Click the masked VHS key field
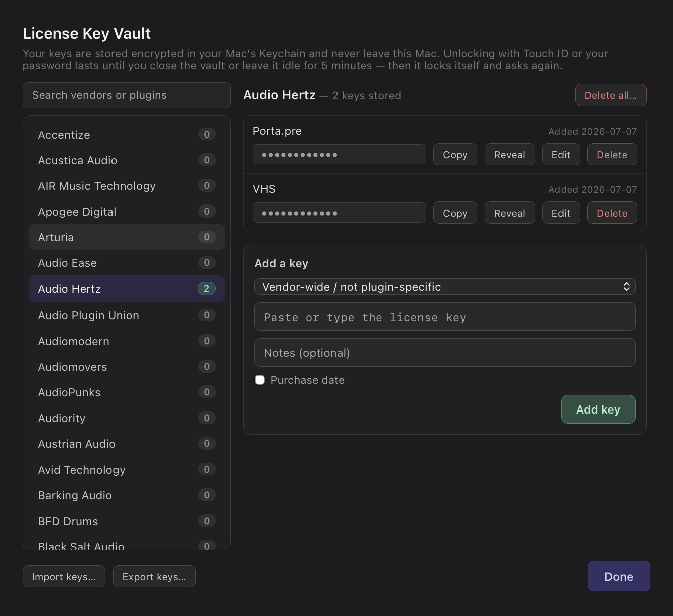This screenshot has width=673, height=616. tap(340, 213)
